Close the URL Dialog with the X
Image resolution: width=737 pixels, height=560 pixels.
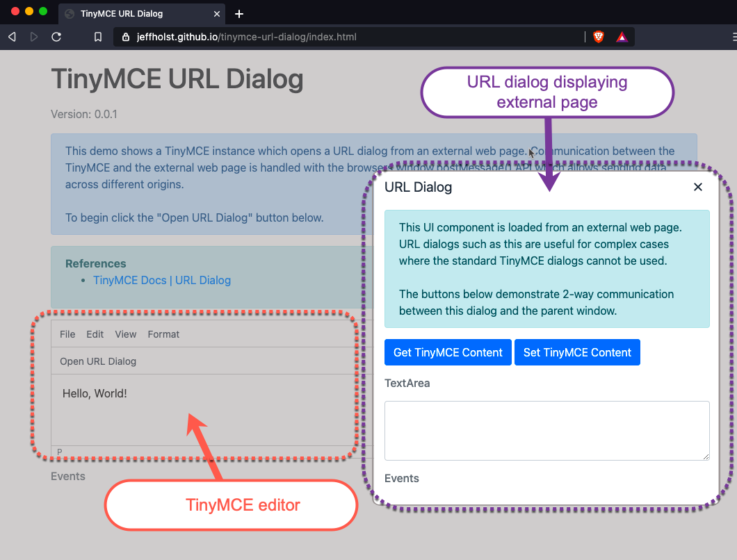tap(697, 187)
